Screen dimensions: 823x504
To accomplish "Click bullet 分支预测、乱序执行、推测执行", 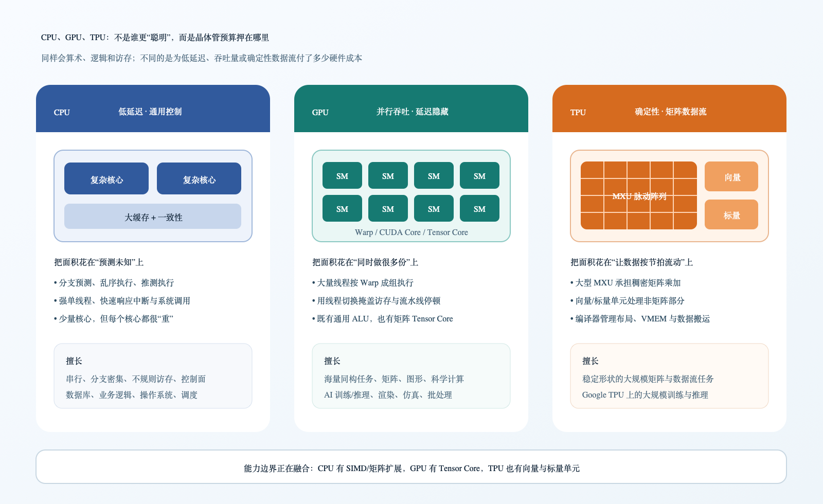I will coord(114,283).
